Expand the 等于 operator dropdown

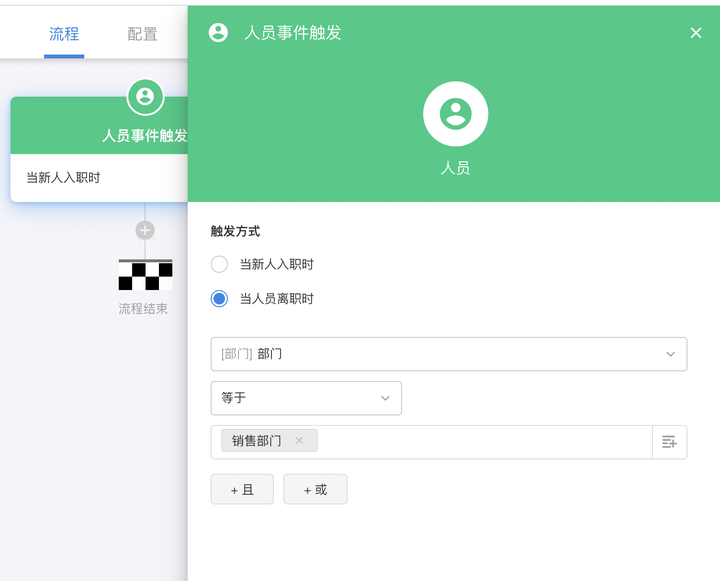pos(306,398)
